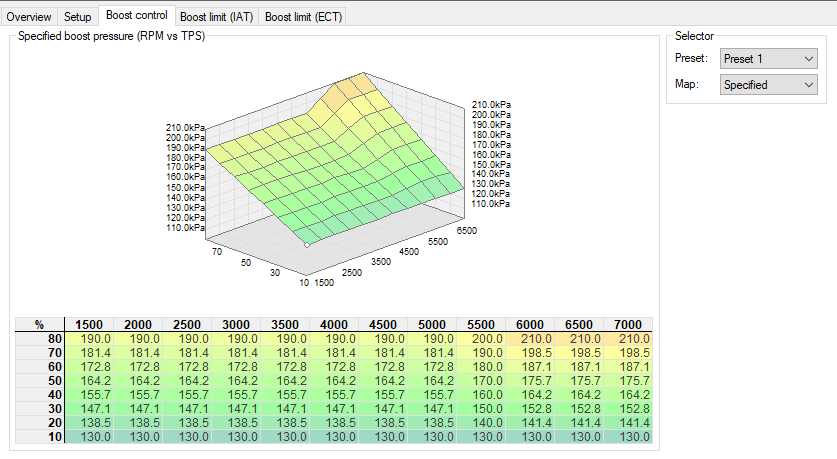Viewport: 837px width, 459px height.
Task: Select the 2500 RPM column header
Action: tap(187, 325)
